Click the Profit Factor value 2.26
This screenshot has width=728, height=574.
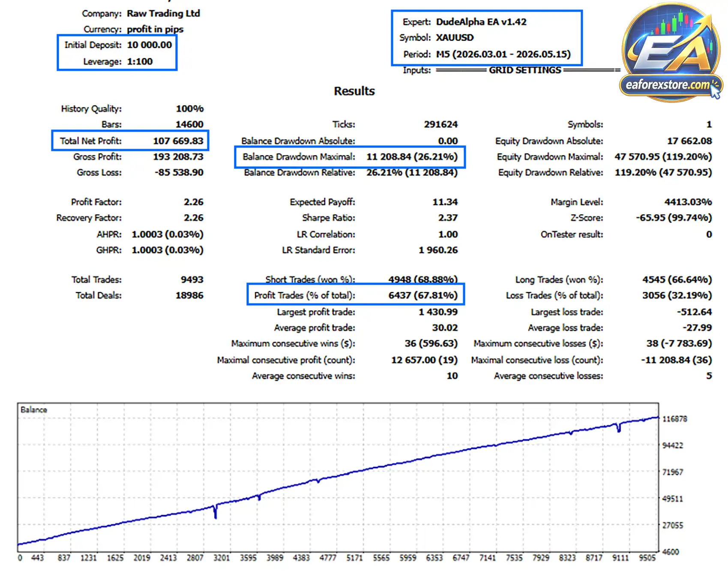point(194,202)
